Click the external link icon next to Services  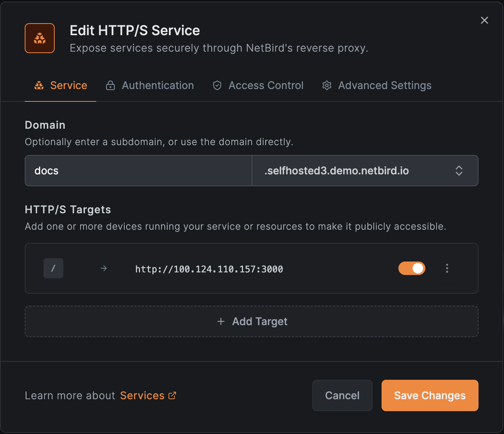tap(172, 395)
